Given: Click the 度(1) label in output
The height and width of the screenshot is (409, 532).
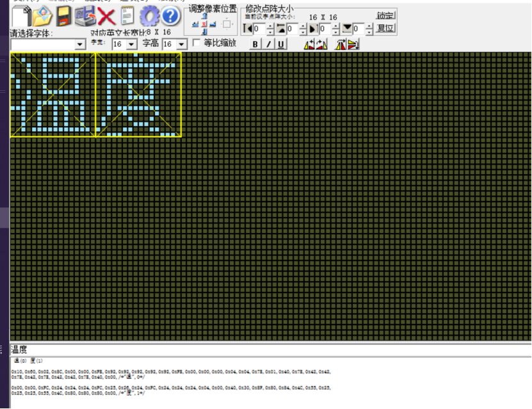Looking at the screenshot, I should click(x=36, y=360).
